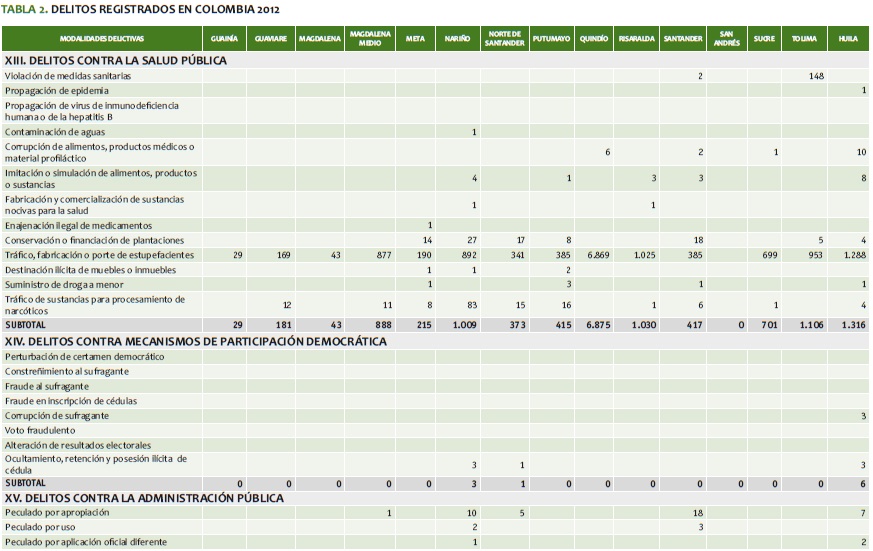Click the 'Violación de medidas sanitarias' row label
This screenshot has width=873, height=551.
(x=68, y=76)
